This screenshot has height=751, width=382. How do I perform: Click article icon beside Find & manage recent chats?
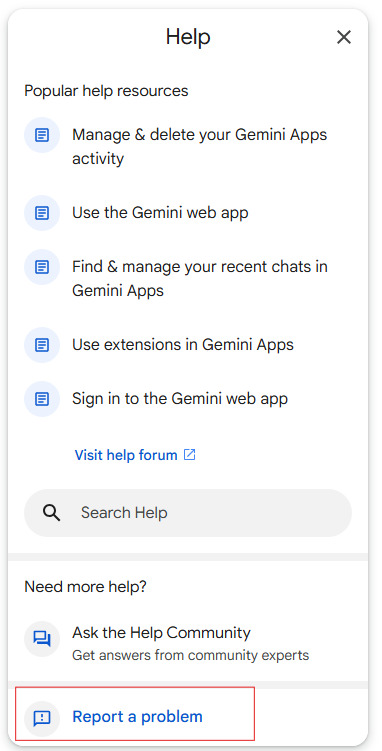(x=42, y=267)
